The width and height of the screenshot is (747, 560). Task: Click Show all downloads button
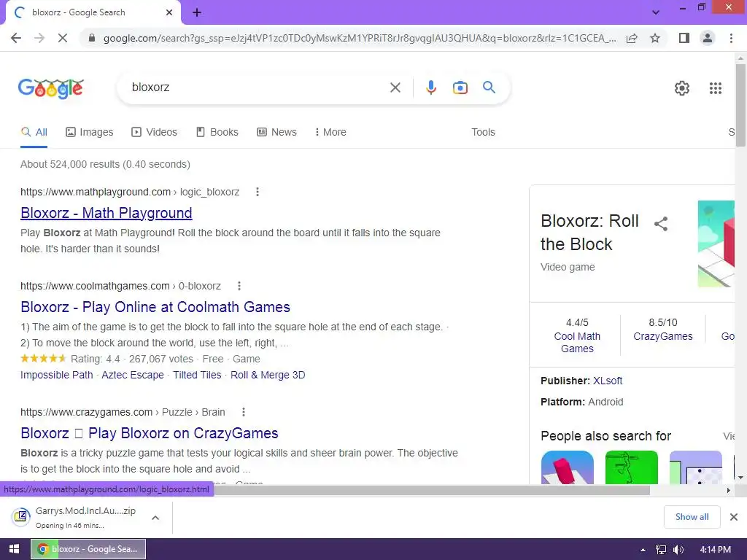692,517
